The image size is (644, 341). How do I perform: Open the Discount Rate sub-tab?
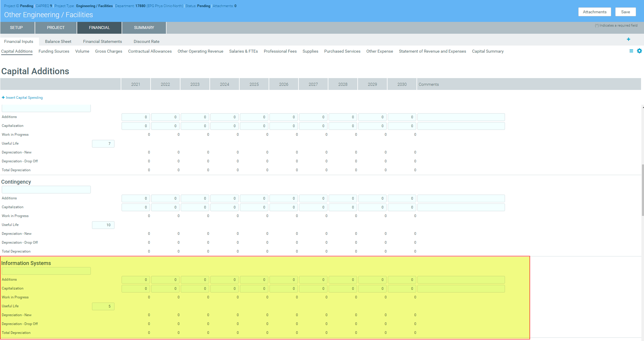pyautogui.click(x=146, y=41)
